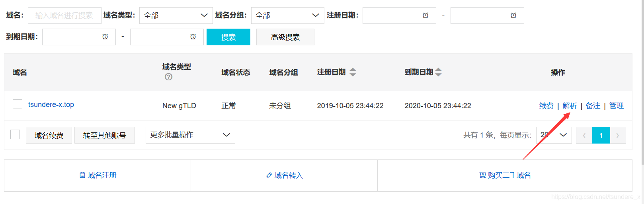Open the 域名类型 dropdown
Screen dimensions: 644x204
(x=176, y=16)
